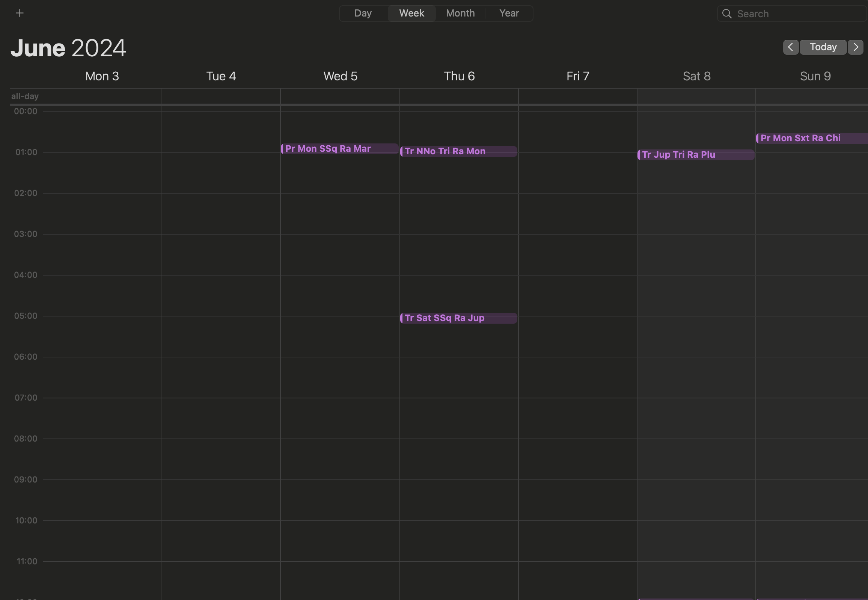This screenshot has width=868, height=600.
Task: Click the search magnifier icon
Action: tap(727, 14)
